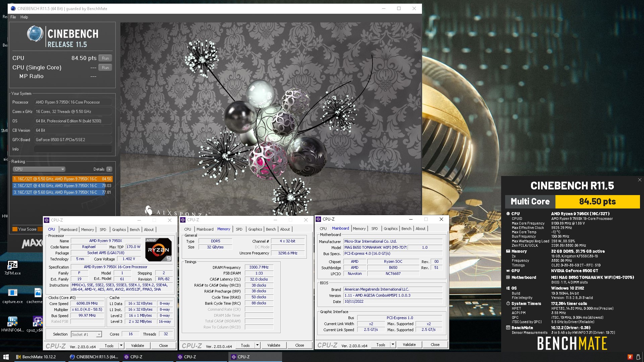
Task: Click the Ryzen 9 logo in CPU-Z
Action: [x=158, y=249]
